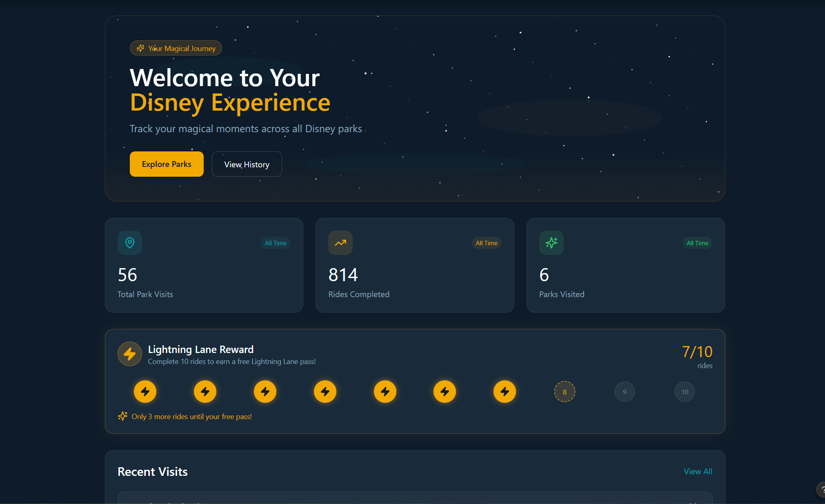Expand the Your Magical Journey badge
Screen dimensions: 825x504
(176, 48)
